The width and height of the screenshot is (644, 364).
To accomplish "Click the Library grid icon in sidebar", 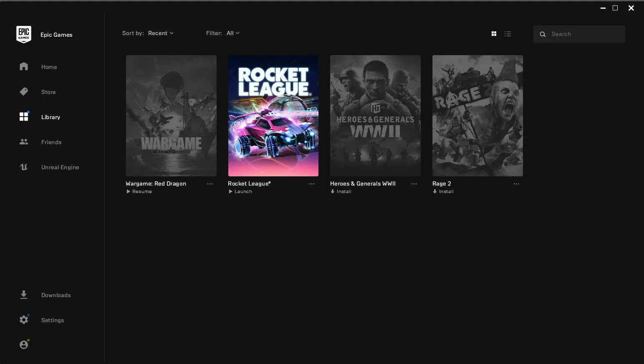I will 24,117.
